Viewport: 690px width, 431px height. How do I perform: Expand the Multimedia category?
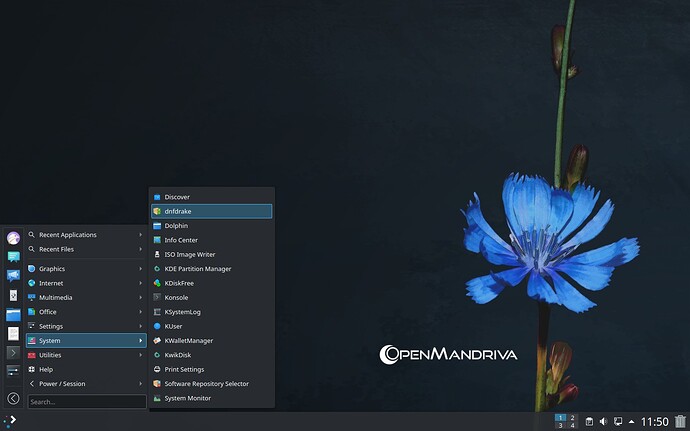click(x=86, y=298)
